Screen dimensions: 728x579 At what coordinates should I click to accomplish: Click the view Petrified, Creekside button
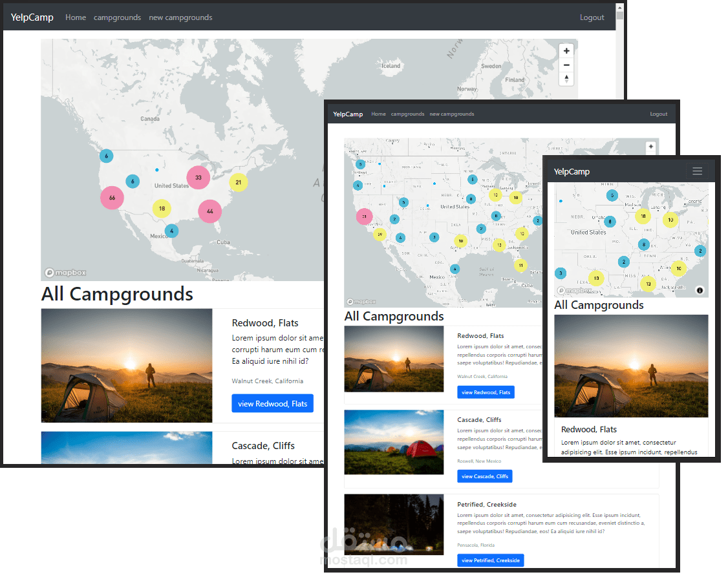click(490, 560)
